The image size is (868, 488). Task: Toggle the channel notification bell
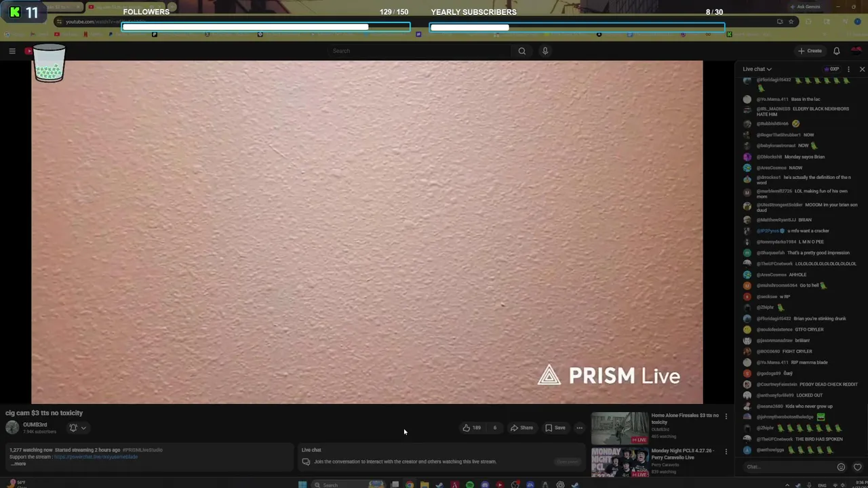pyautogui.click(x=73, y=428)
